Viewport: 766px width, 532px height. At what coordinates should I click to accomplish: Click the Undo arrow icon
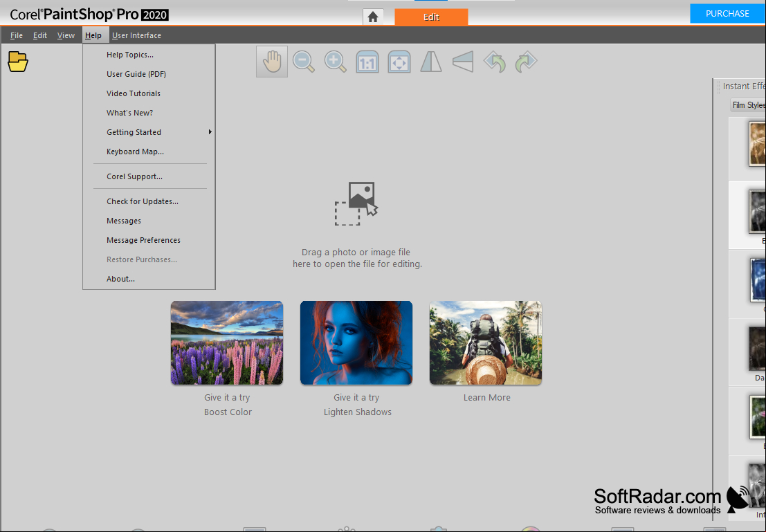click(494, 62)
